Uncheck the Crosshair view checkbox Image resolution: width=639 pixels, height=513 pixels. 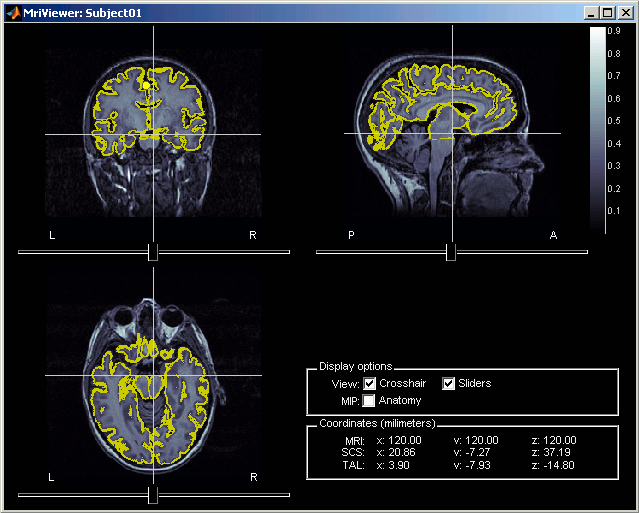pos(370,383)
